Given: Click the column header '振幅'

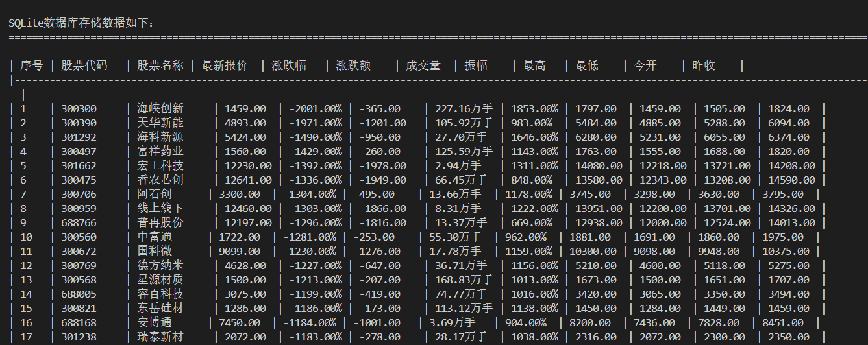Looking at the screenshot, I should (x=476, y=65).
